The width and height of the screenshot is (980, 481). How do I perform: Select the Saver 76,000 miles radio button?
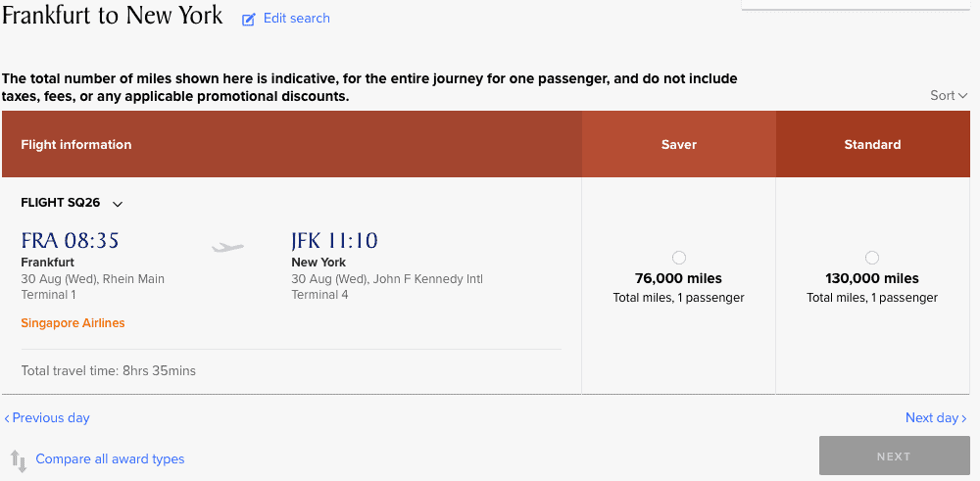(x=679, y=258)
